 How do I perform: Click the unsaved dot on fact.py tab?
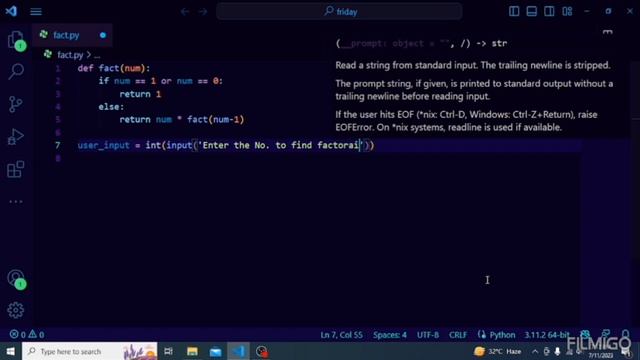[x=103, y=35]
